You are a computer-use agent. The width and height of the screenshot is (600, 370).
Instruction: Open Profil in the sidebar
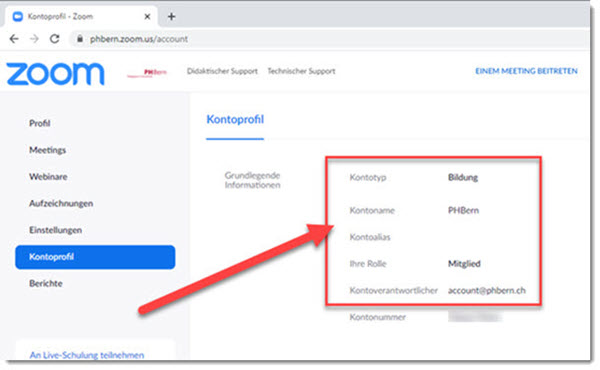pyautogui.click(x=40, y=123)
